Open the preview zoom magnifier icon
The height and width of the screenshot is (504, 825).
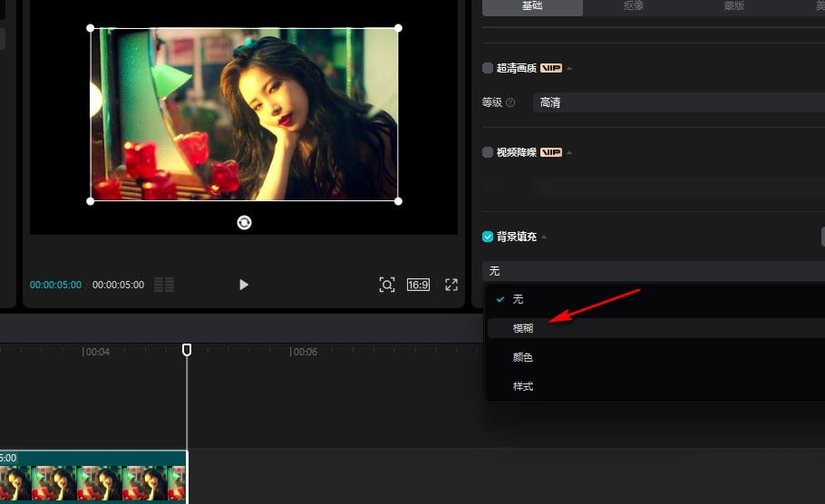387,285
